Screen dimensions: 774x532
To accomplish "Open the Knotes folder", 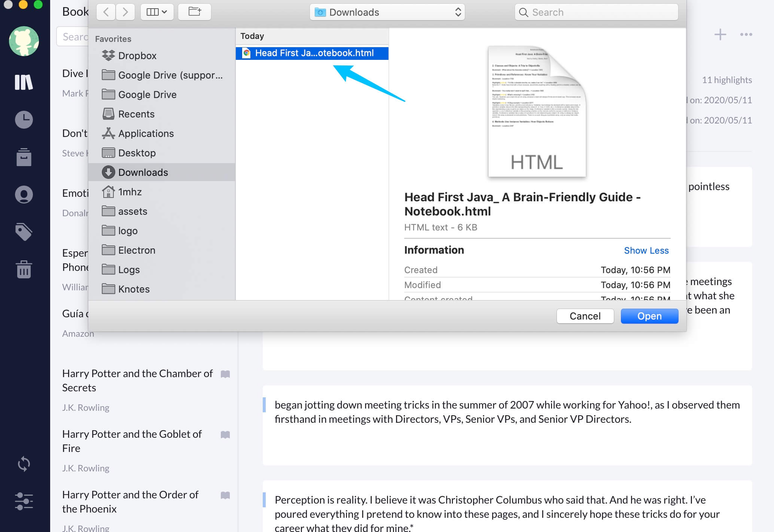I will pyautogui.click(x=162, y=289).
